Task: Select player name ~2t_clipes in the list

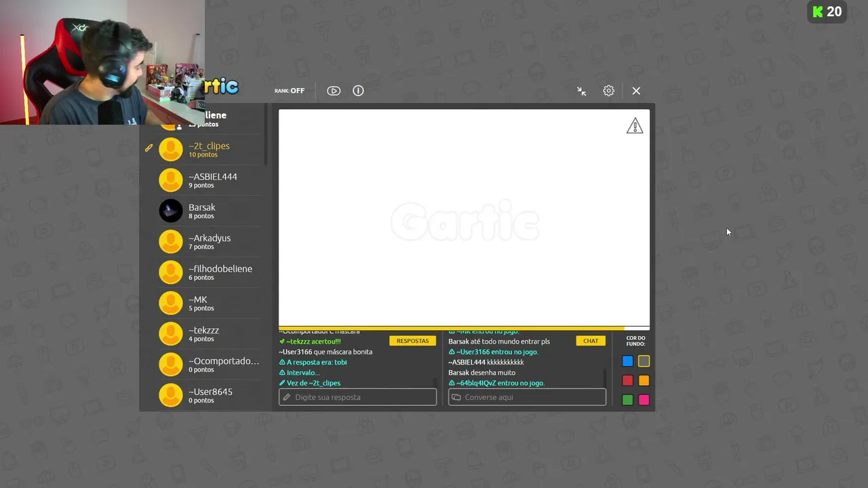Action: pyautogui.click(x=209, y=146)
